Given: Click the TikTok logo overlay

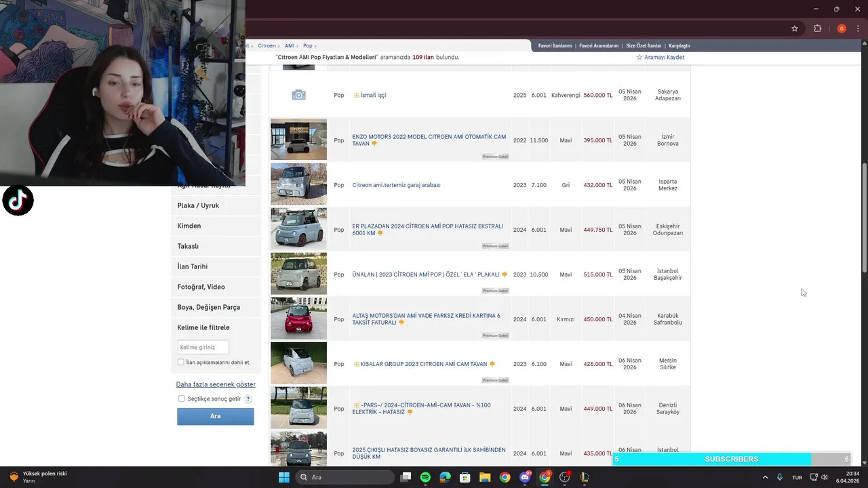Looking at the screenshot, I should [18, 201].
